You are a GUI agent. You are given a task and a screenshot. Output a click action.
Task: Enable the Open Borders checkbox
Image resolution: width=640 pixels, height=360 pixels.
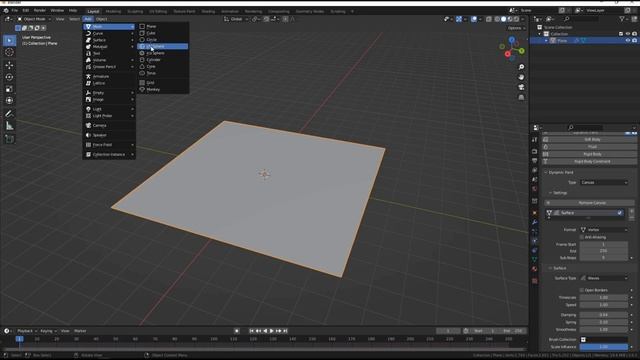[x=582, y=290]
